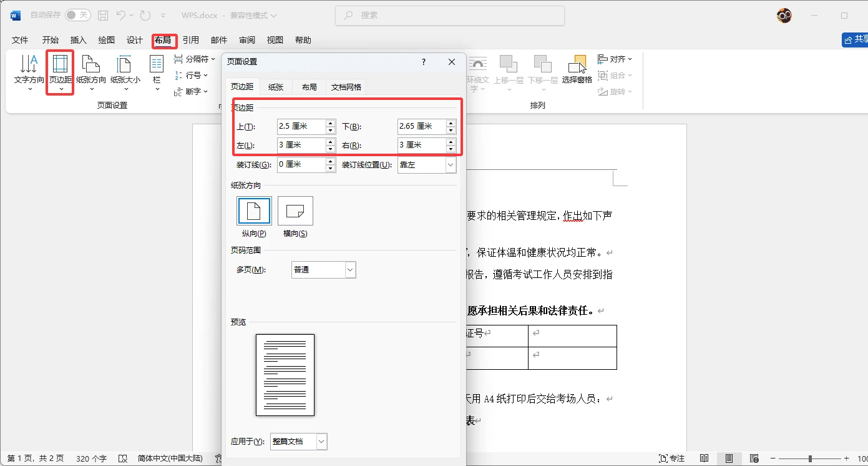Screen dimensions: 868x466
Task: Open the Paper Size (纸张大小) ribbon menu
Action: 125,71
